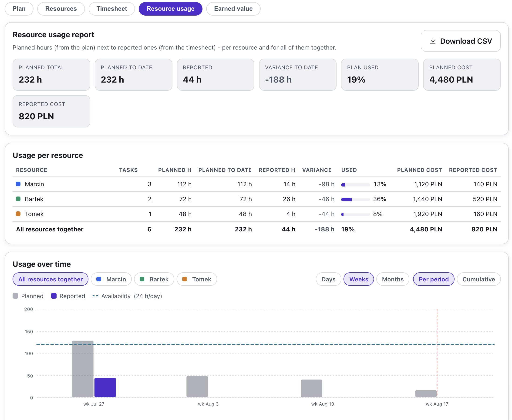Click Marcin's blue color square in the table
This screenshot has width=512, height=420.
pos(18,184)
